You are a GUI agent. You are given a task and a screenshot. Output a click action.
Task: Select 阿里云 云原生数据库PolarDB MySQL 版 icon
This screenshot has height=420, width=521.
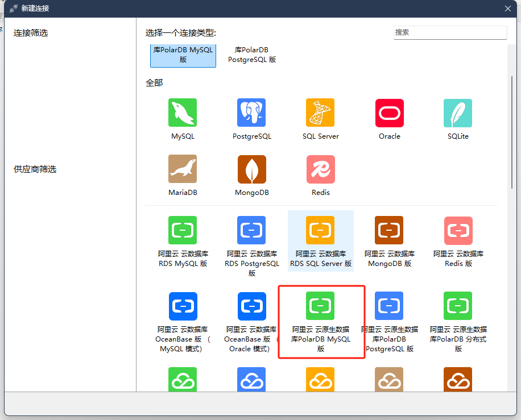(320, 306)
